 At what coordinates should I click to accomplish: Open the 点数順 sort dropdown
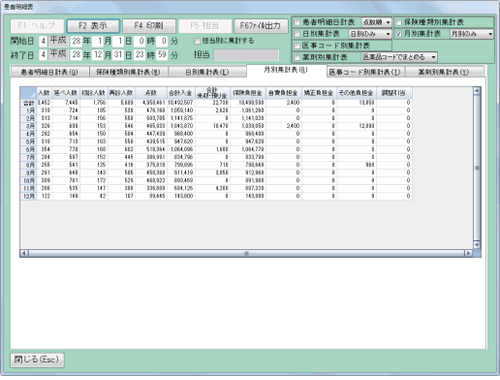click(x=376, y=22)
